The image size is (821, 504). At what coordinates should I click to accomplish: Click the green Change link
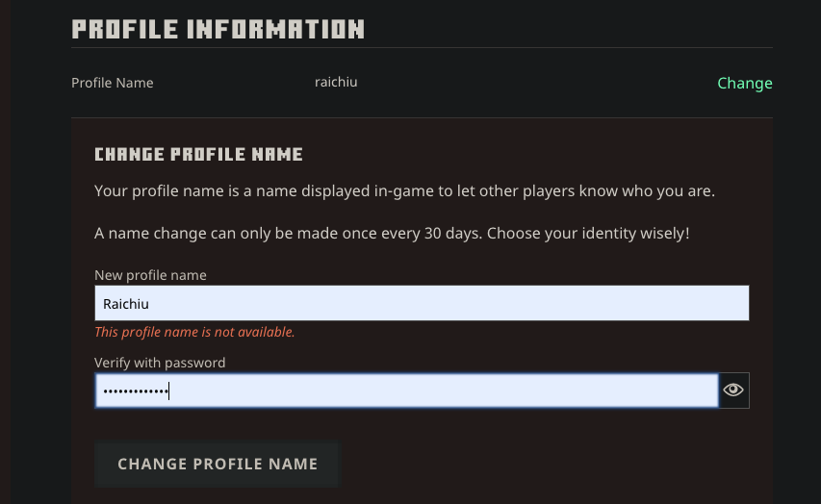coord(744,83)
